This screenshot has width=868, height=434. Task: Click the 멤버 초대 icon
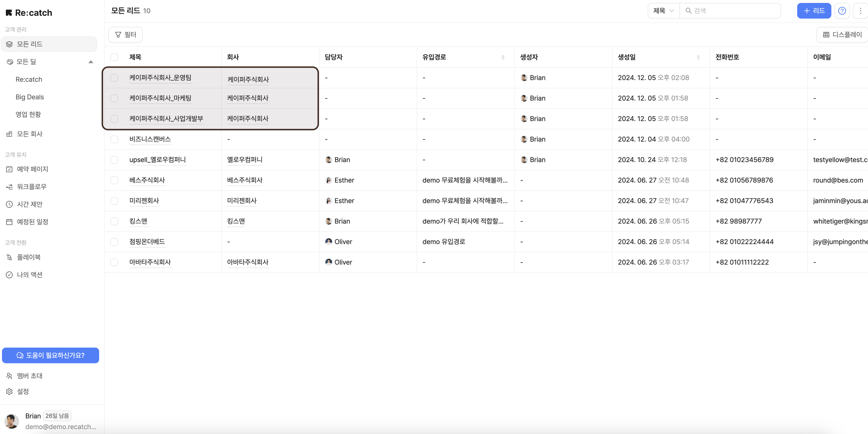(x=9, y=376)
